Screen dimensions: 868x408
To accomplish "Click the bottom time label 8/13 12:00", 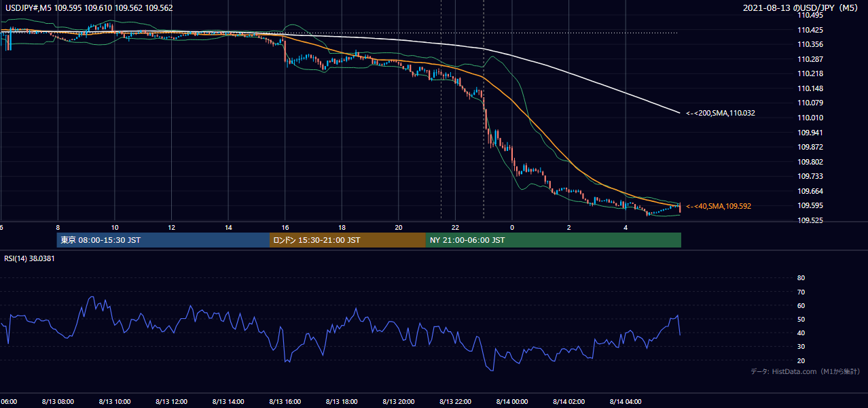I will [x=171, y=402].
